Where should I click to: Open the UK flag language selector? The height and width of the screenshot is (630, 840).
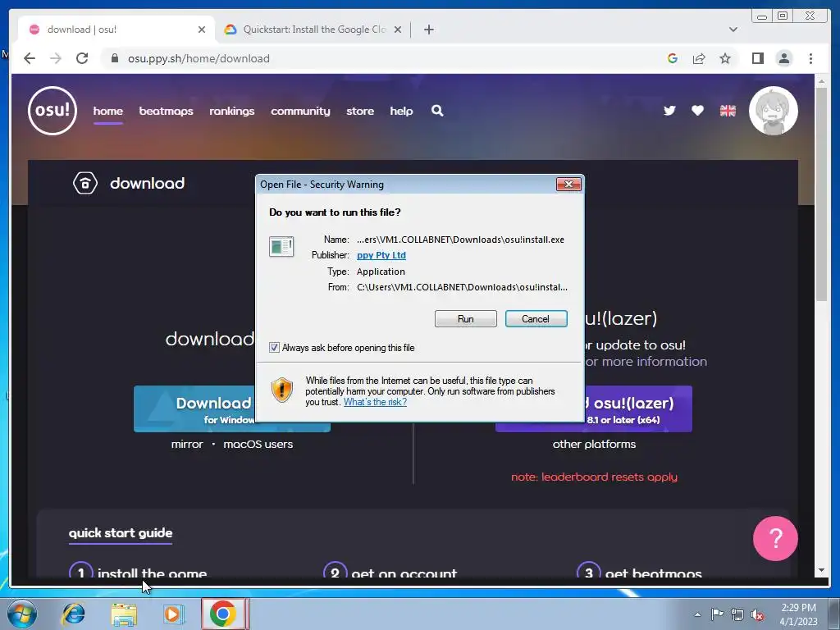coord(728,111)
